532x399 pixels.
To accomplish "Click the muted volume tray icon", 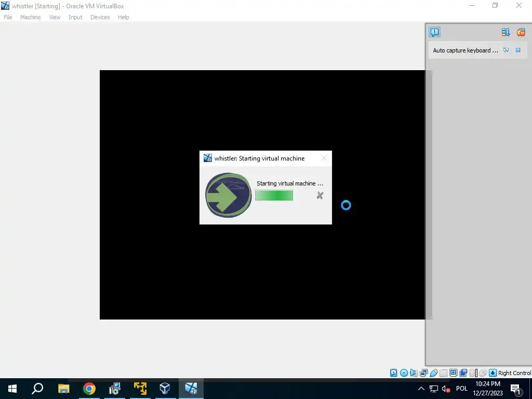I will (x=446, y=389).
